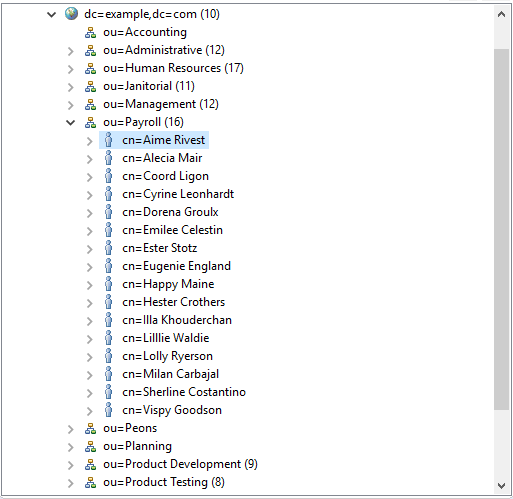Click the org unit icon beside ou=Administrative
The height and width of the screenshot is (499, 513).
point(90,50)
